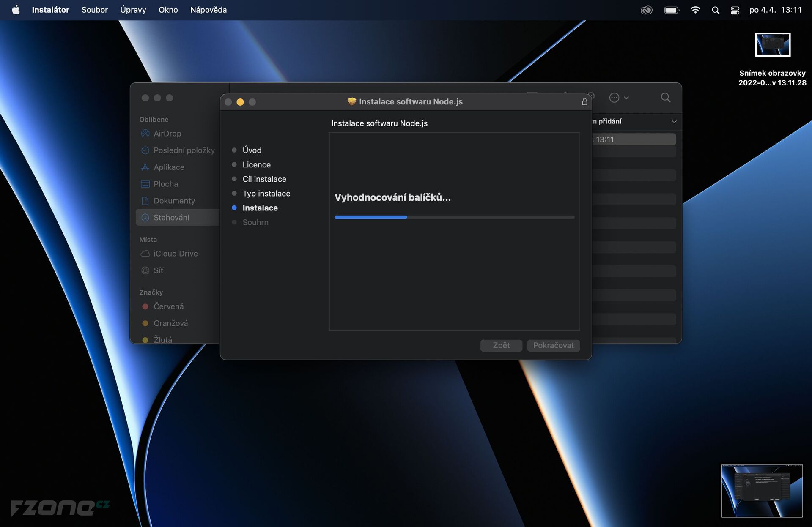Open the Soubor menu
The image size is (812, 527).
(94, 10)
